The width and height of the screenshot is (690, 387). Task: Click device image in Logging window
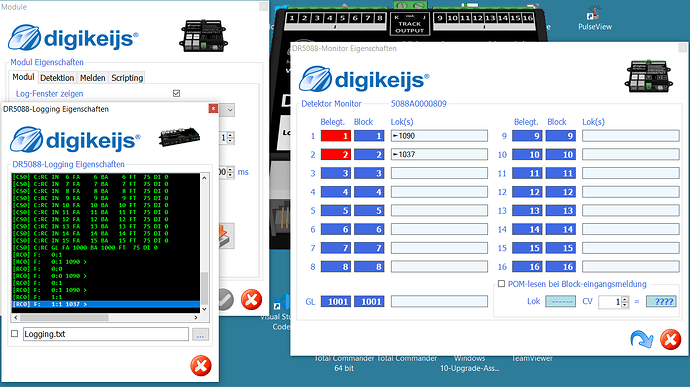[180, 137]
